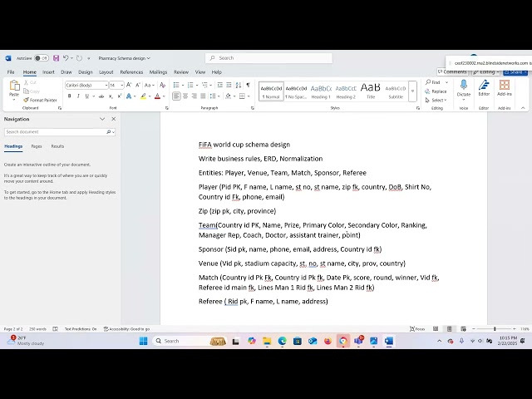Open the Select dropdown
Viewport: 532px width, 399px height.
[x=436, y=101]
